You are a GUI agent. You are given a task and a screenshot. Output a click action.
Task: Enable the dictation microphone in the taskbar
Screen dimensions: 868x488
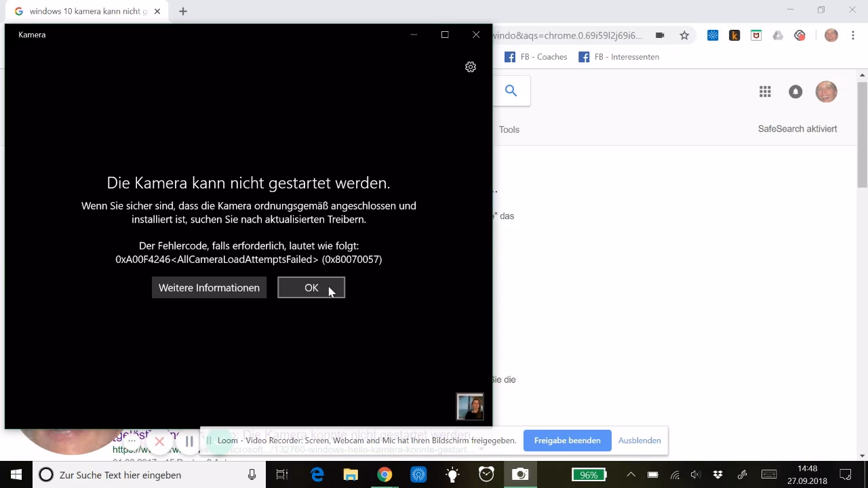pos(253,474)
